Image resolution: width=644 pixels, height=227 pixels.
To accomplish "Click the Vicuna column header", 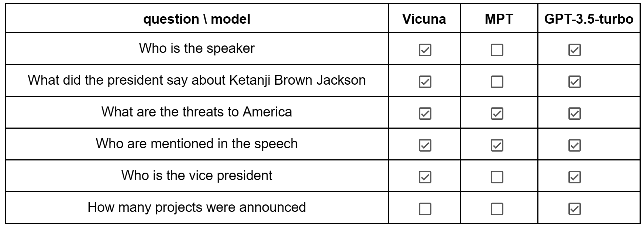I will [x=424, y=19].
